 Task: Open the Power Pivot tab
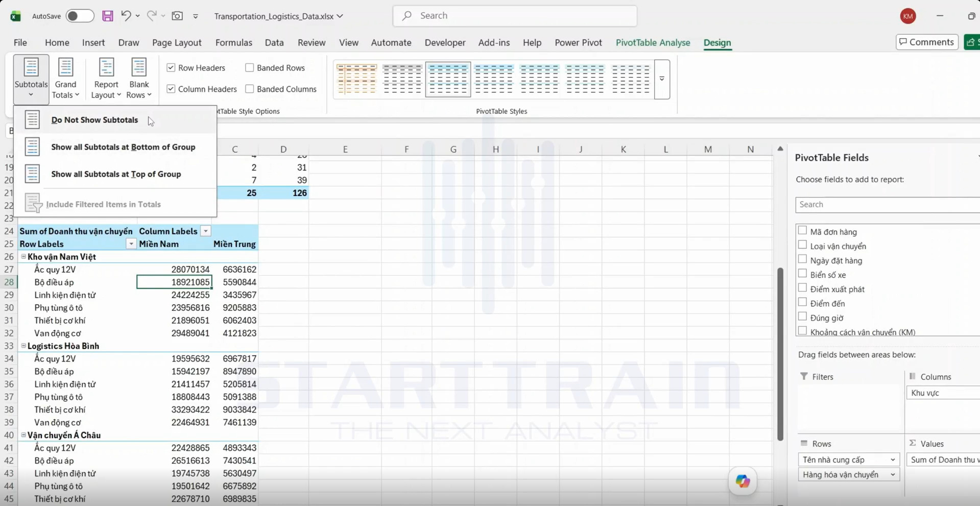pyautogui.click(x=578, y=42)
